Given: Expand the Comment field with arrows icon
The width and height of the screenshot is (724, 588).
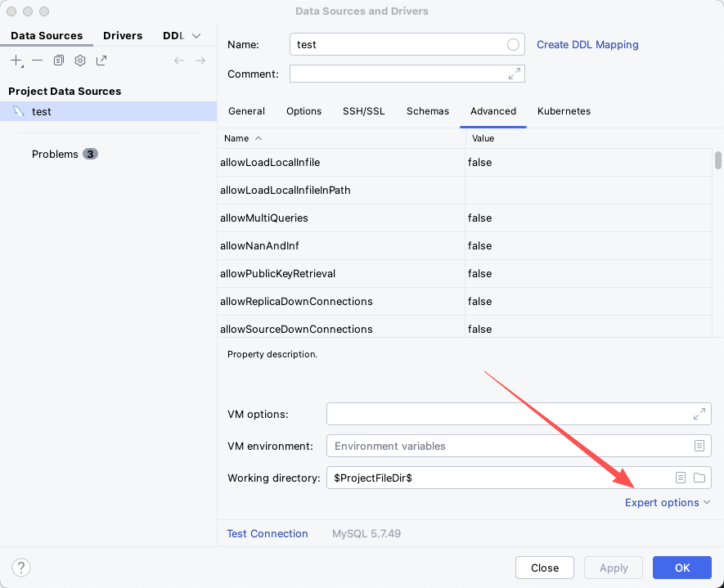Looking at the screenshot, I should [515, 74].
